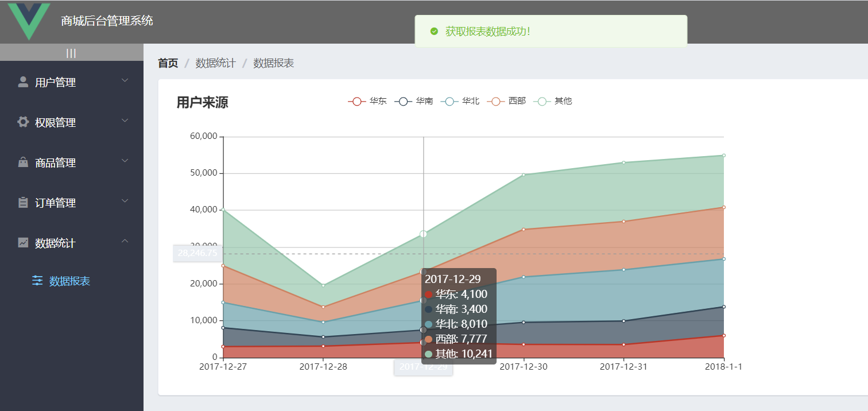Click 数据报表 in the breadcrumb
Viewport: 868px width, 411px height.
click(274, 63)
